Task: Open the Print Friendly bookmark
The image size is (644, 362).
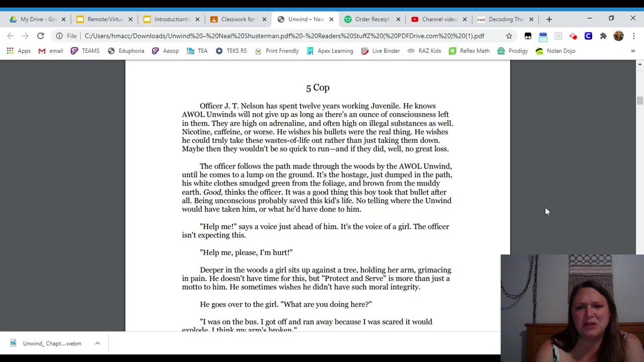Action: click(x=276, y=51)
